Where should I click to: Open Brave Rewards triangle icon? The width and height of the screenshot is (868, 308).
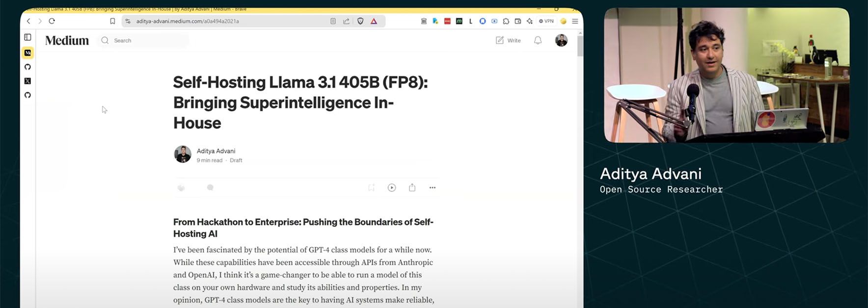pos(374,21)
